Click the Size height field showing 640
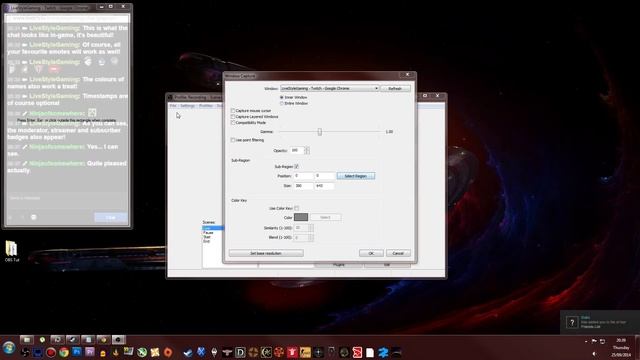The width and height of the screenshot is (640, 360). tap(324, 186)
